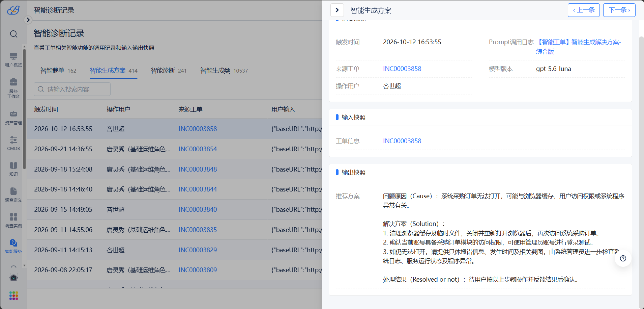Click the 操作用户 column header
This screenshot has width=644, height=309.
(x=118, y=109)
